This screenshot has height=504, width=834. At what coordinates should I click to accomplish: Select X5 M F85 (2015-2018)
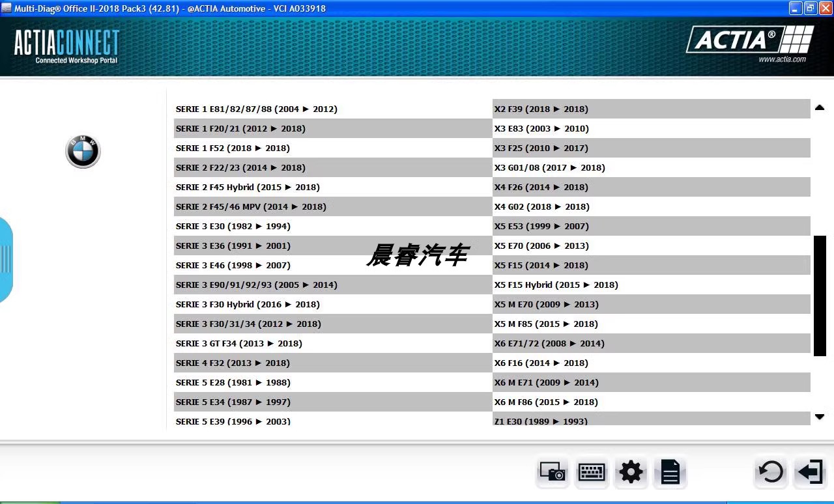pyautogui.click(x=652, y=324)
